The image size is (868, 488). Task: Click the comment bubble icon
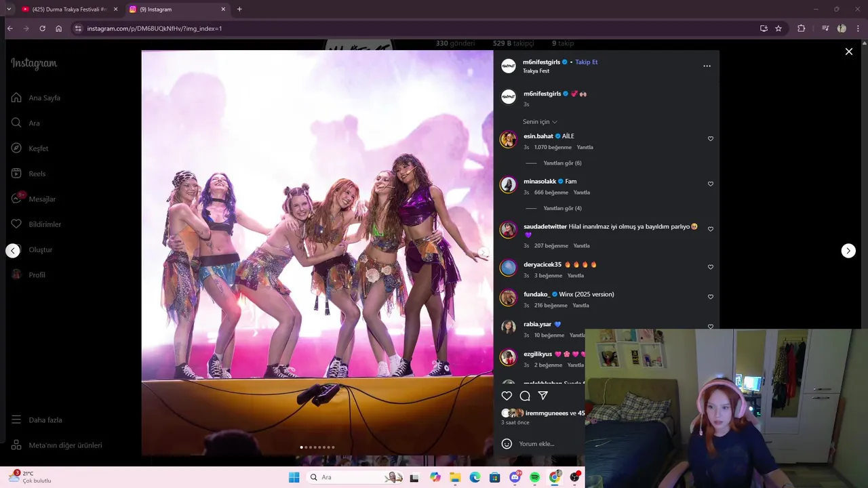525,396
